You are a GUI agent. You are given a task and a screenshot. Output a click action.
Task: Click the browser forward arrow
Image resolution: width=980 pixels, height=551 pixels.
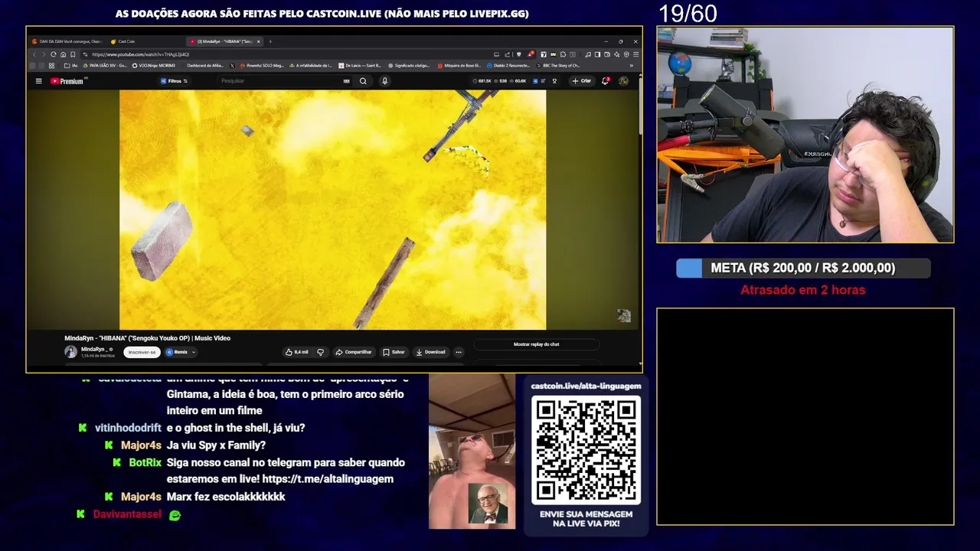pyautogui.click(x=44, y=54)
